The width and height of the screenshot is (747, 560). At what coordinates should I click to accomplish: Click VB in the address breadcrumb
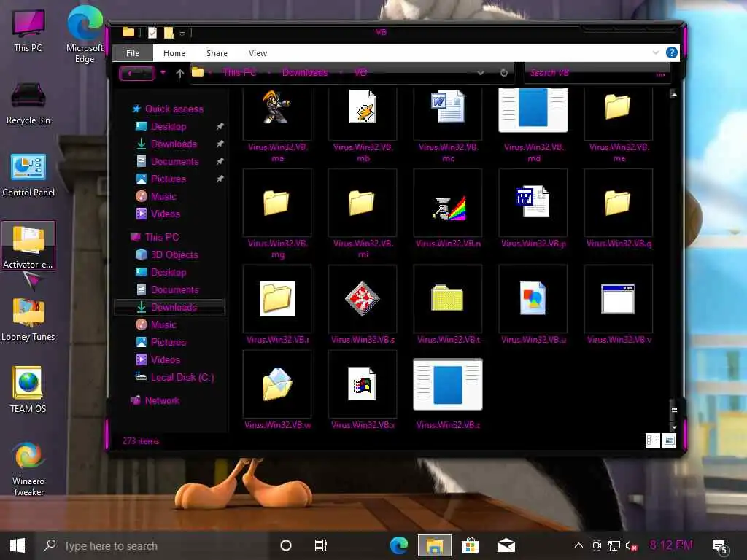click(360, 72)
